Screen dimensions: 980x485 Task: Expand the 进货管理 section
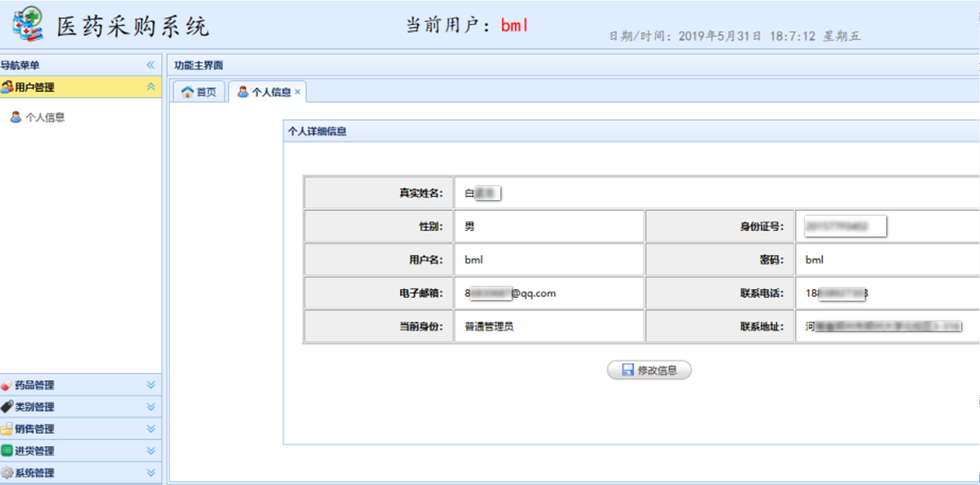pyautogui.click(x=150, y=451)
